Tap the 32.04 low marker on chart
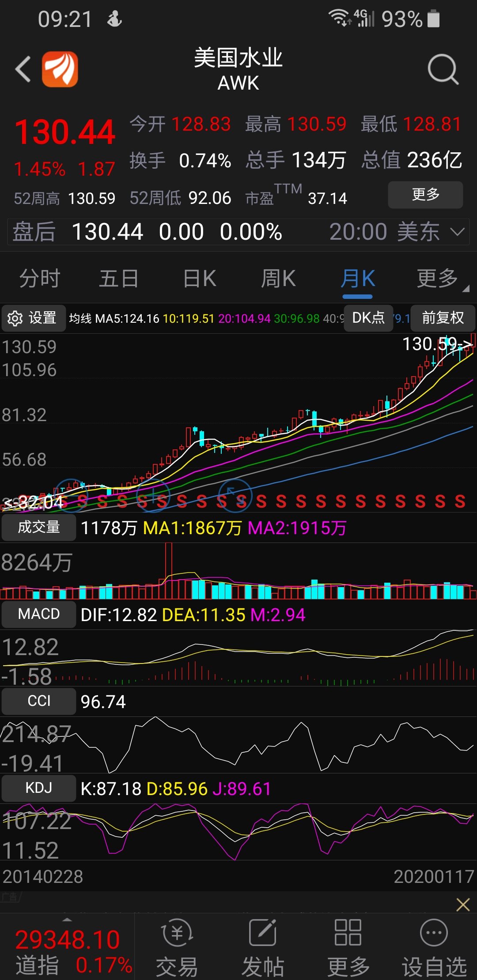 tap(34, 502)
